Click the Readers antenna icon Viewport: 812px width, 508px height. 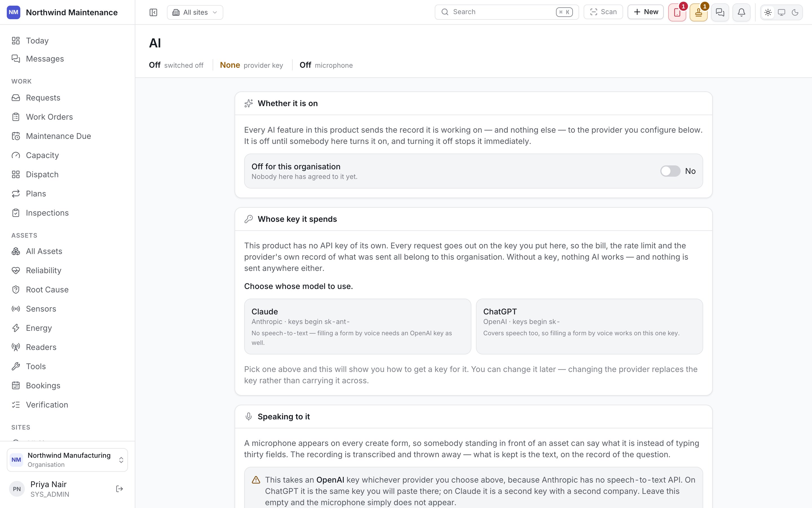click(x=16, y=347)
